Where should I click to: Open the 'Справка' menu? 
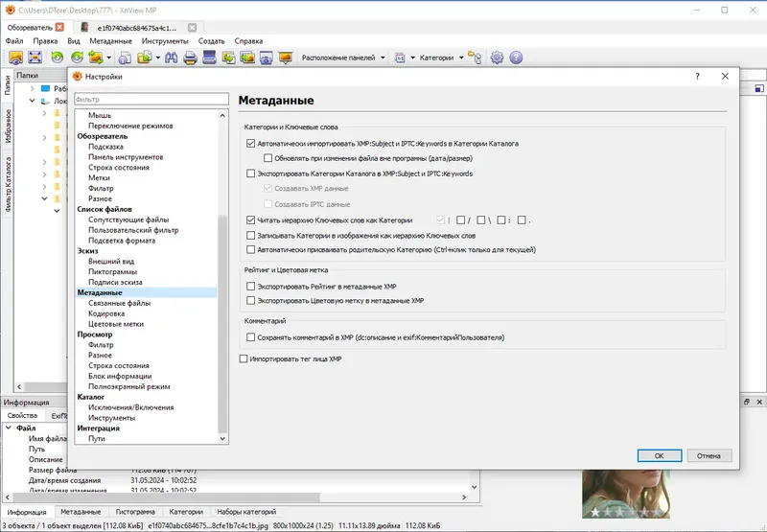coord(248,41)
